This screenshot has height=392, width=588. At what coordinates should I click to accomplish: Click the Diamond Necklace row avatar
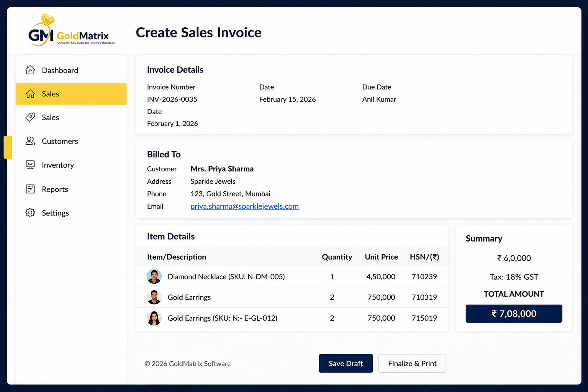[x=154, y=276]
